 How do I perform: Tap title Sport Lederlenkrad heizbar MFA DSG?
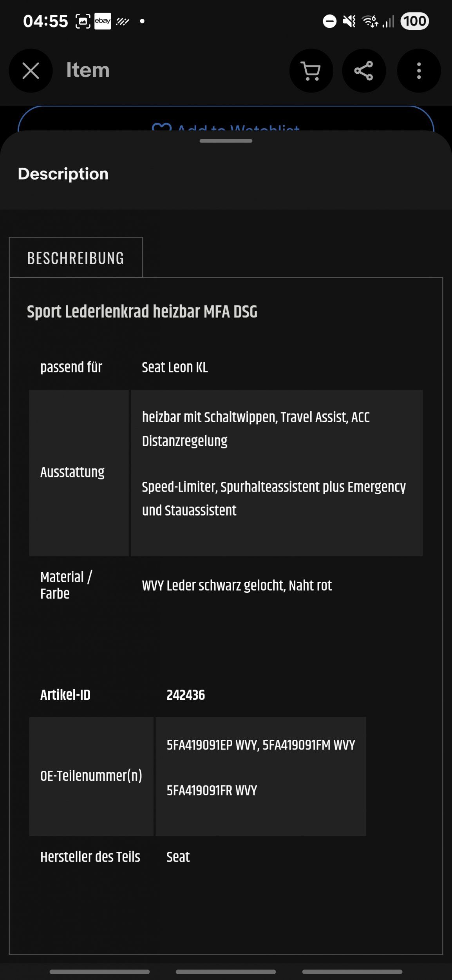point(142,312)
